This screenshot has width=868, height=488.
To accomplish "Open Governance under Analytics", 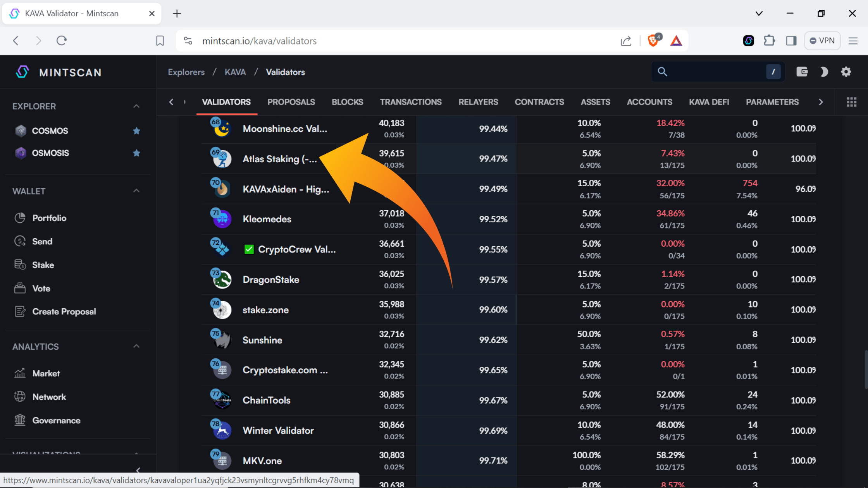I will pyautogui.click(x=56, y=420).
